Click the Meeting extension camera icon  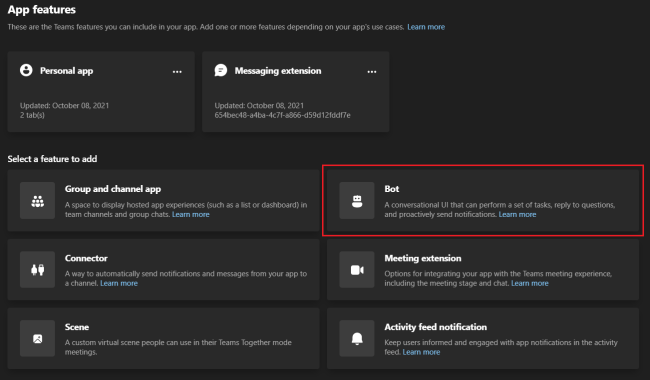tap(357, 269)
